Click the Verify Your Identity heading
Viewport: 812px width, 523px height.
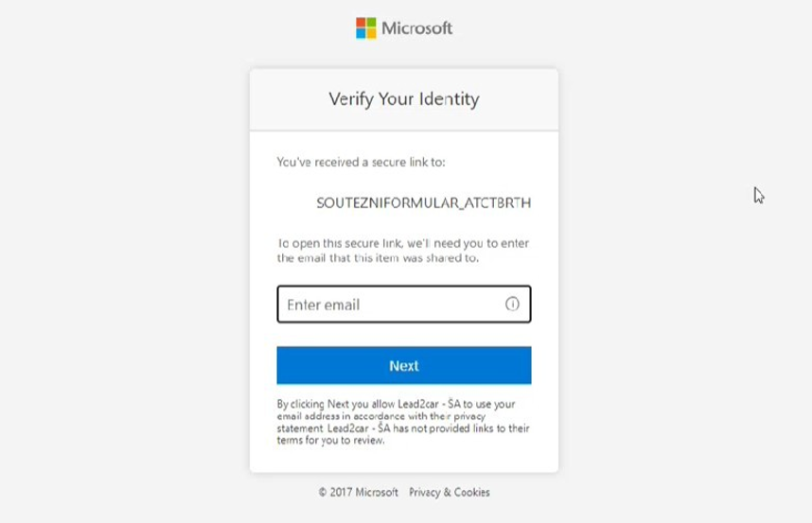[403, 98]
